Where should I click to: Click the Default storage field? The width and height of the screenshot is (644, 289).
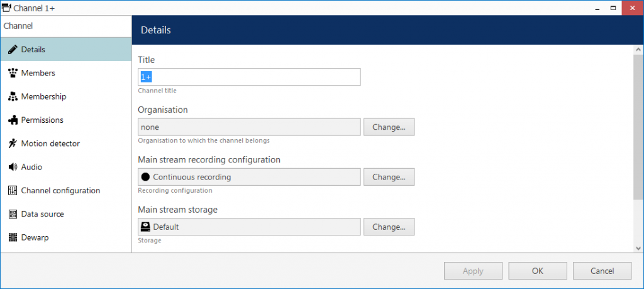[249, 227]
